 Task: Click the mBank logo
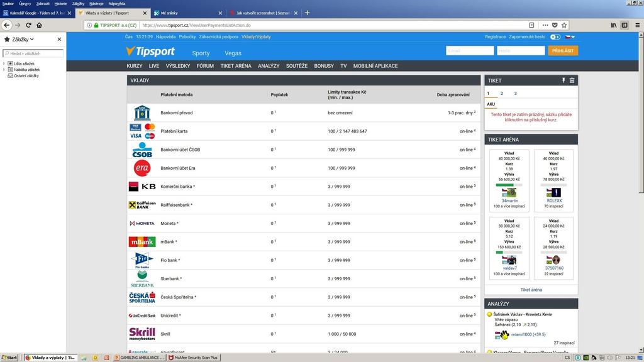click(142, 242)
